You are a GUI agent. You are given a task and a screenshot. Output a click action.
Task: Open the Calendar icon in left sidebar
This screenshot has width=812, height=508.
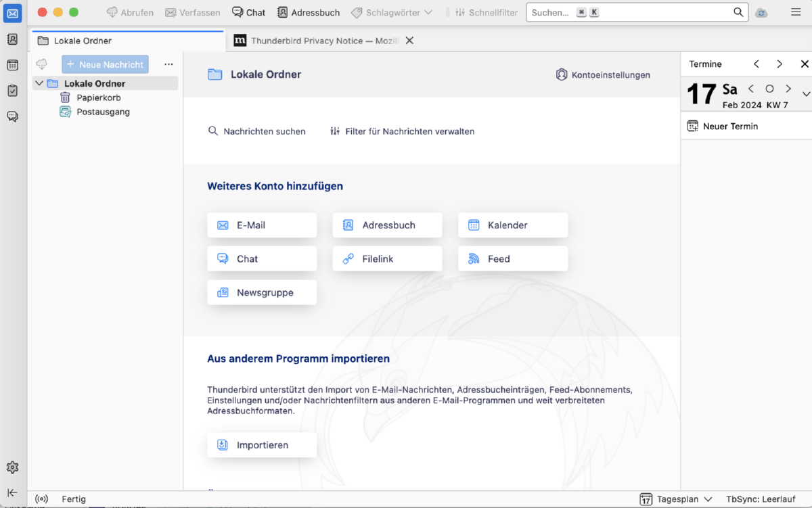[12, 65]
